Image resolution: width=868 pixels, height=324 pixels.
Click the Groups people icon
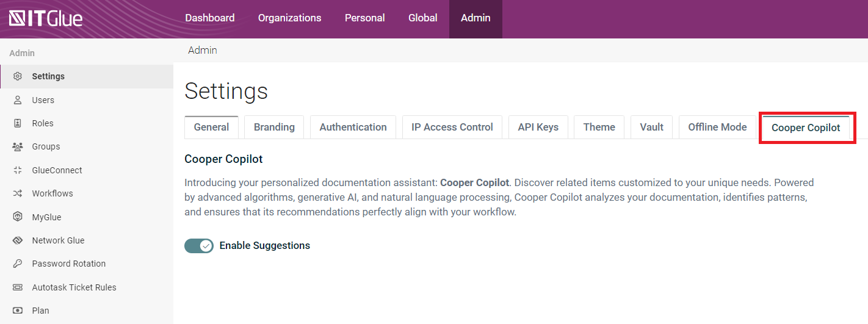click(18, 146)
